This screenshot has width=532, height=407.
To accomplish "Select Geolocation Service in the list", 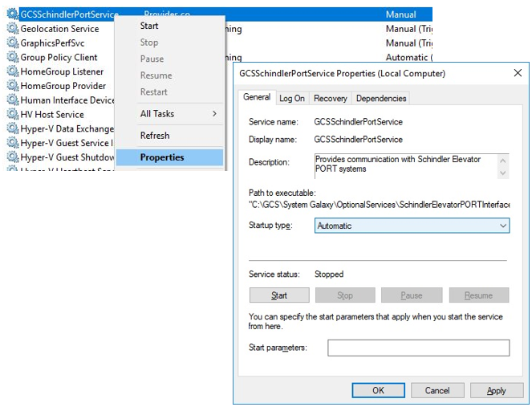I will (x=59, y=29).
